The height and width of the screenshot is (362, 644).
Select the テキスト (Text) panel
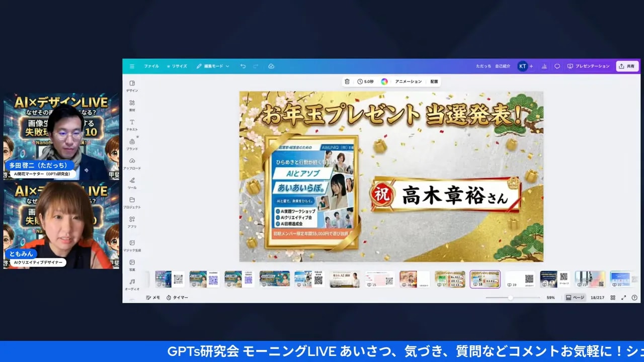(132, 125)
